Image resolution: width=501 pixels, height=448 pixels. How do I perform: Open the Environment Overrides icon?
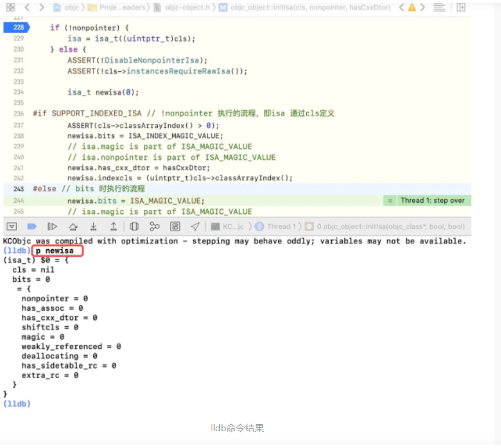[x=175, y=226]
